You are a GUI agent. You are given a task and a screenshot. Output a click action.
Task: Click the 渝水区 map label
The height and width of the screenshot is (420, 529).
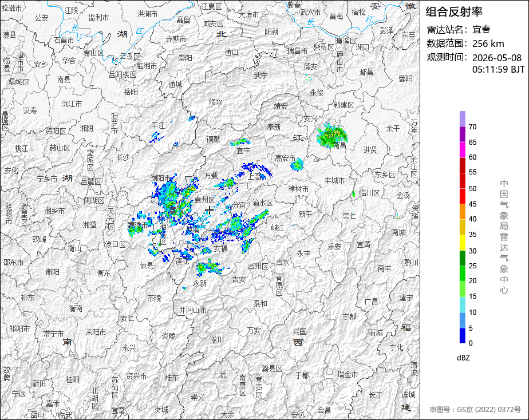[x=262, y=203]
